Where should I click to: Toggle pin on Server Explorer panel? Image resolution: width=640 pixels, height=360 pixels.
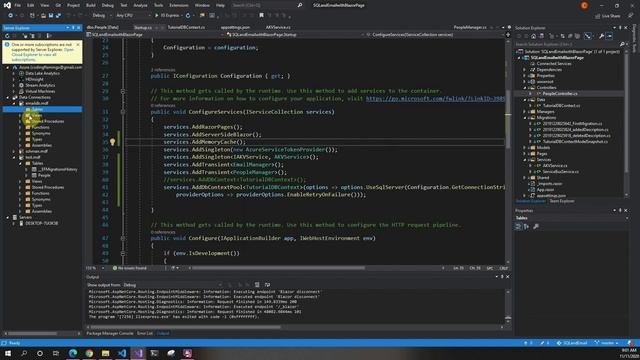[73, 28]
